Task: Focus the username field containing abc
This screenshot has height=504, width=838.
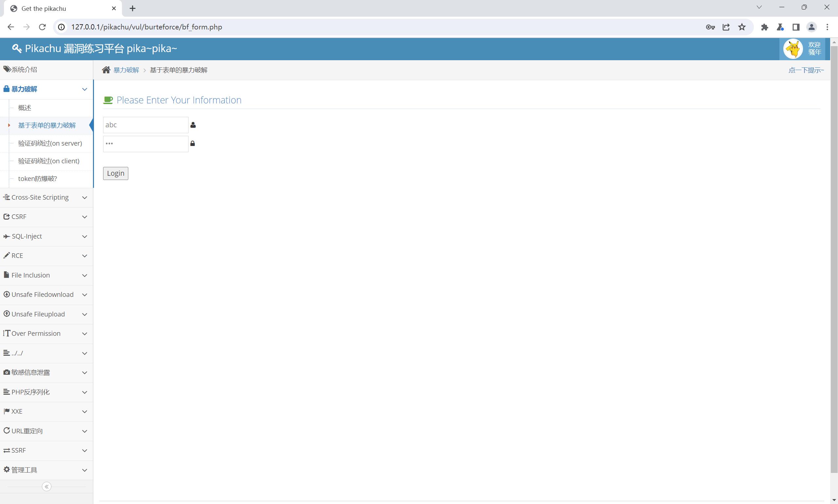Action: tap(146, 125)
